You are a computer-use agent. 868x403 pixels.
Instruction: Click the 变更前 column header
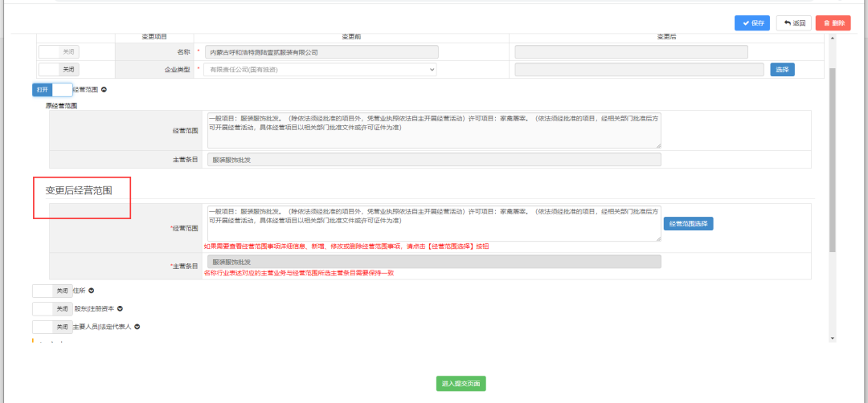coord(351,37)
